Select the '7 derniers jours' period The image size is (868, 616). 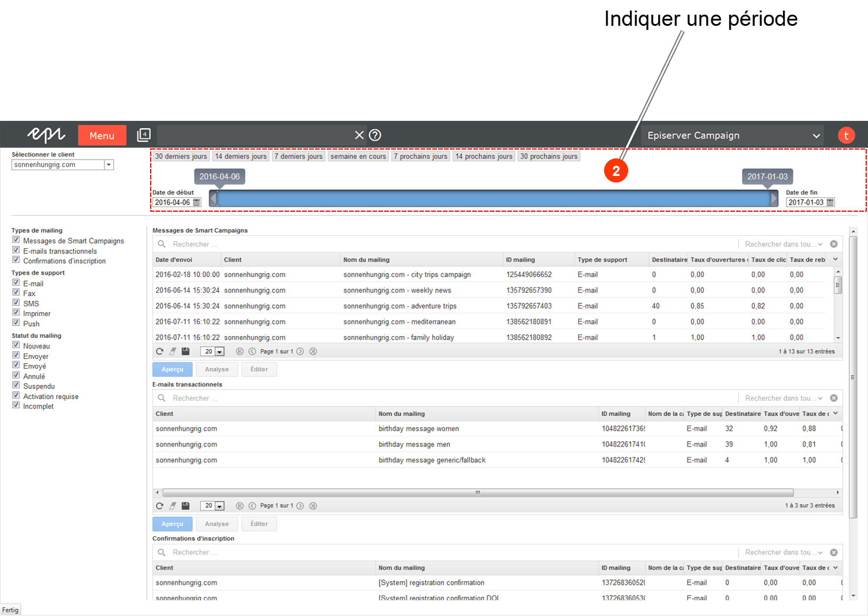click(x=299, y=156)
